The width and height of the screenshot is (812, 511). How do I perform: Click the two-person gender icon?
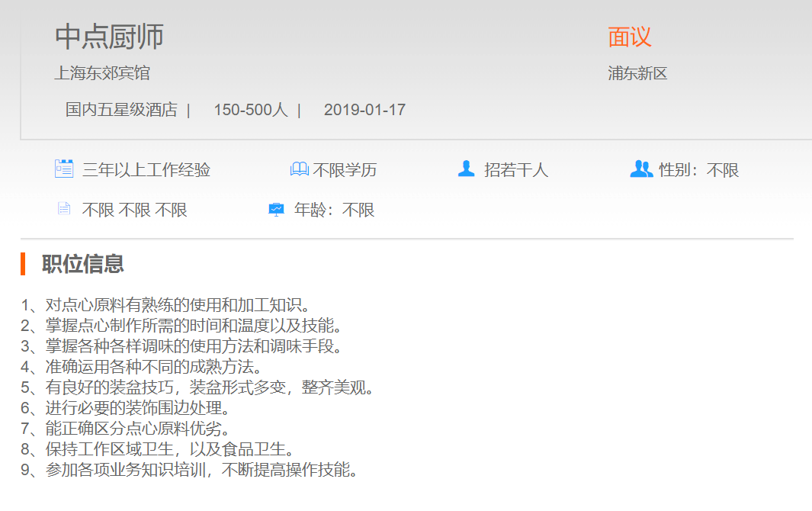(x=641, y=169)
